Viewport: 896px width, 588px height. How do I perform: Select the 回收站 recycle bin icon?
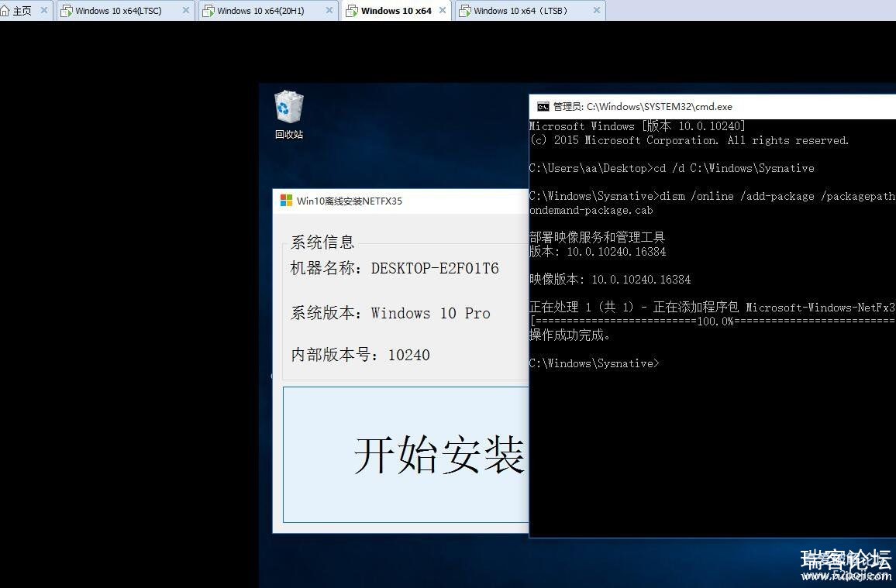coord(288,115)
